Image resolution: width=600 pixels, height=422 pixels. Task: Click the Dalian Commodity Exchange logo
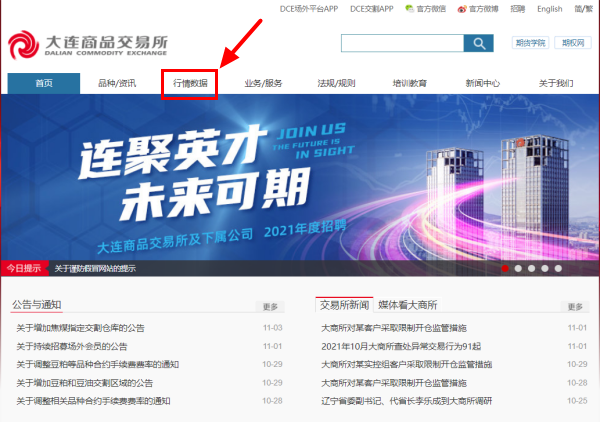(86, 45)
